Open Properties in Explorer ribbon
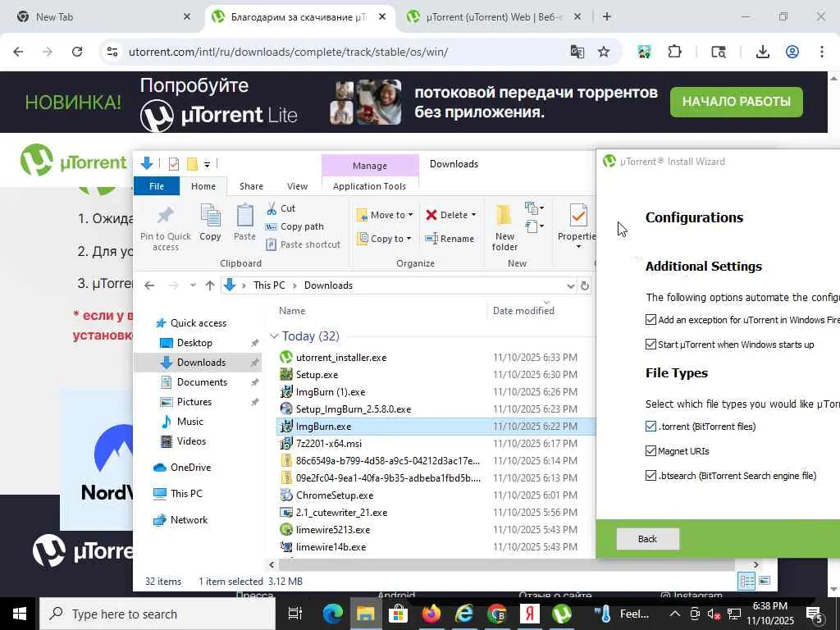840x630 pixels. [578, 223]
